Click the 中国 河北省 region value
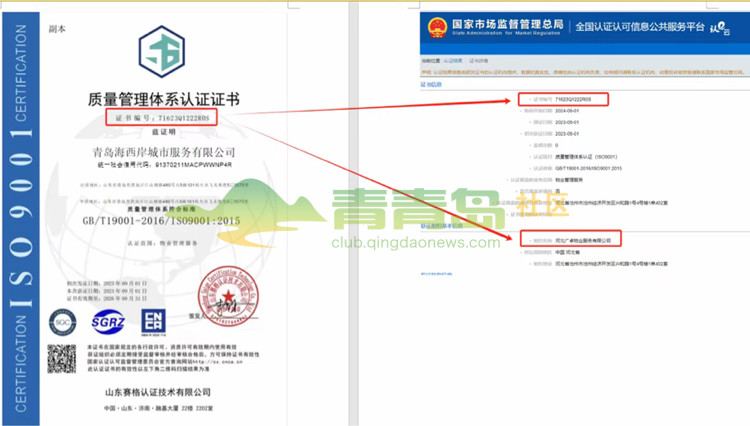The width and height of the screenshot is (750, 426). coord(567,252)
